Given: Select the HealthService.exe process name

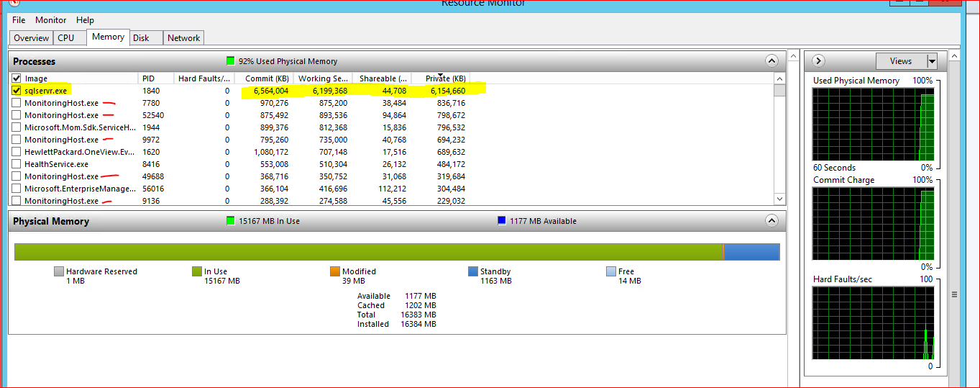Looking at the screenshot, I should pyautogui.click(x=56, y=164).
